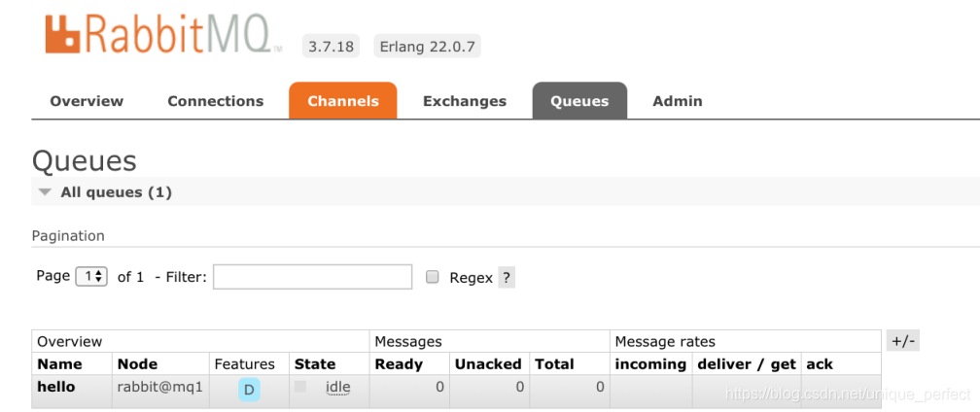The image size is (980, 412).
Task: Open the Page number dropdown
Action: (x=91, y=277)
